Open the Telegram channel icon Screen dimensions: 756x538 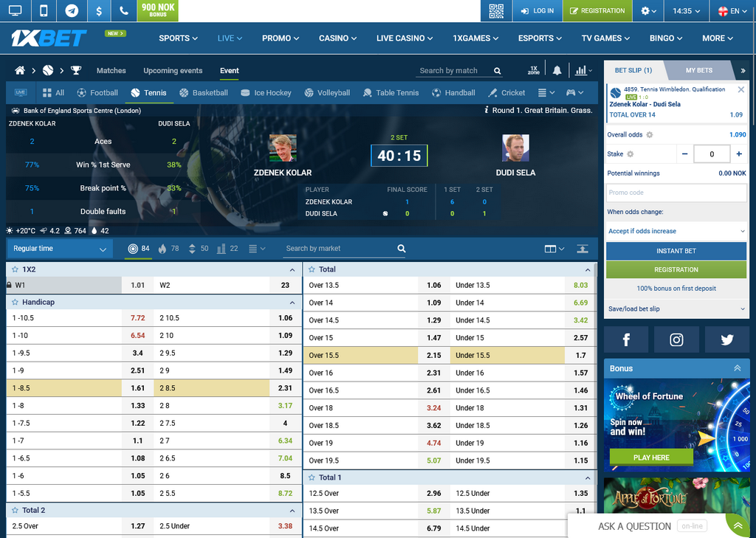[x=72, y=11]
